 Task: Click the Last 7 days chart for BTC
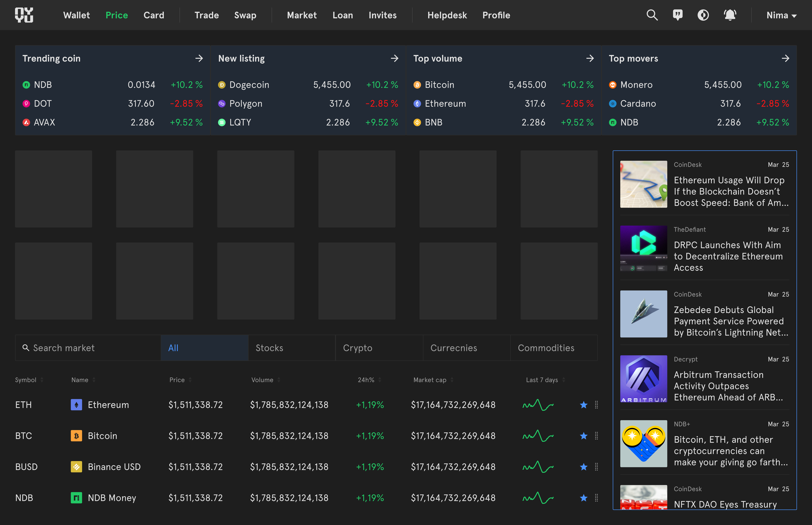click(x=538, y=436)
